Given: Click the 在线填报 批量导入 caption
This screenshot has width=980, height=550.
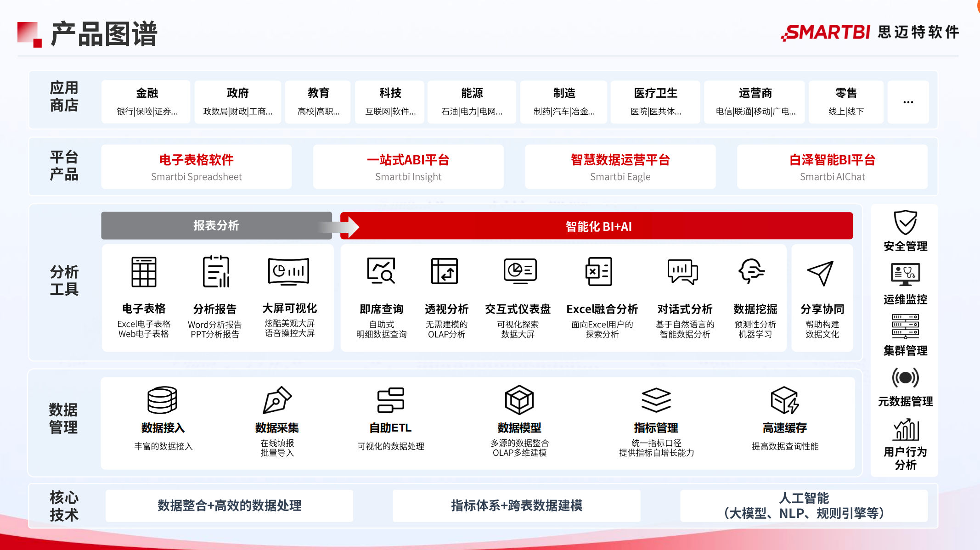Looking at the screenshot, I should tap(277, 448).
